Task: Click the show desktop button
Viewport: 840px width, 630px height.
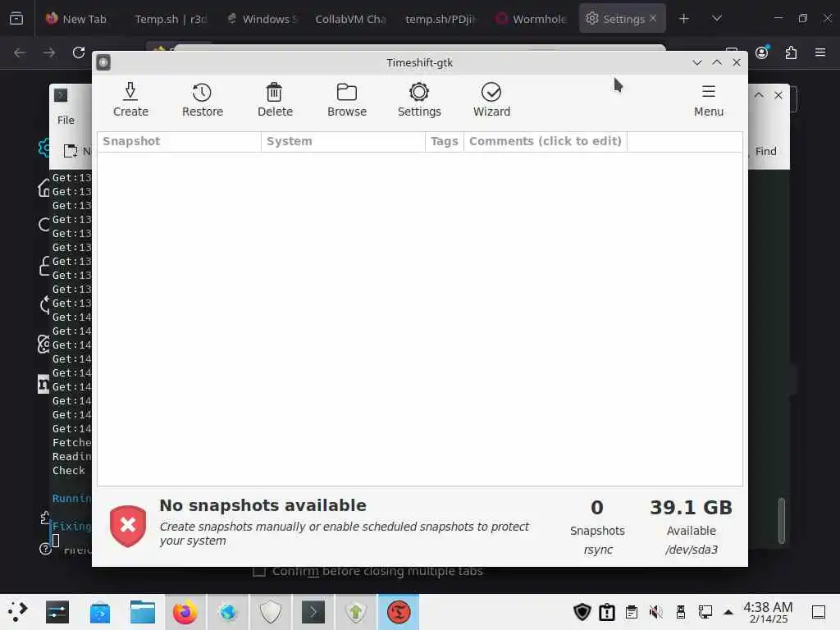Action: pos(818,612)
